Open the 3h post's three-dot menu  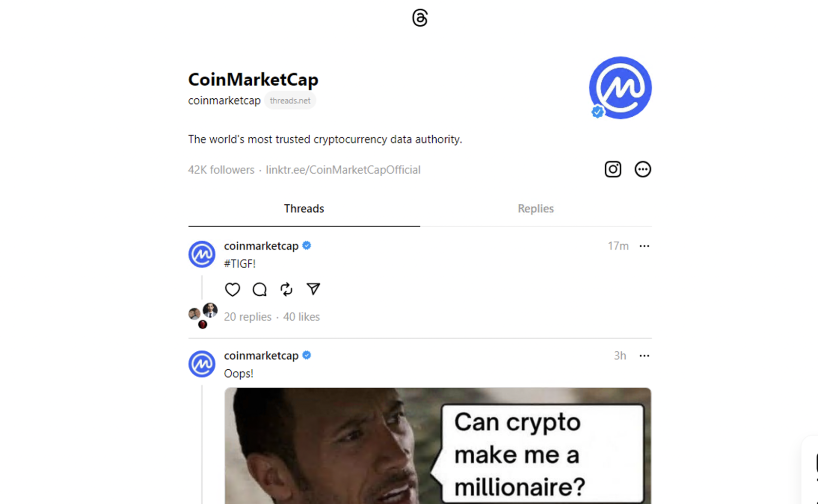644,356
